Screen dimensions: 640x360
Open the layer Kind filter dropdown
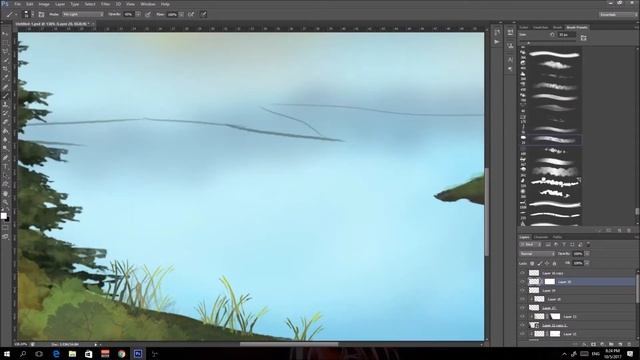pyautogui.click(x=530, y=244)
